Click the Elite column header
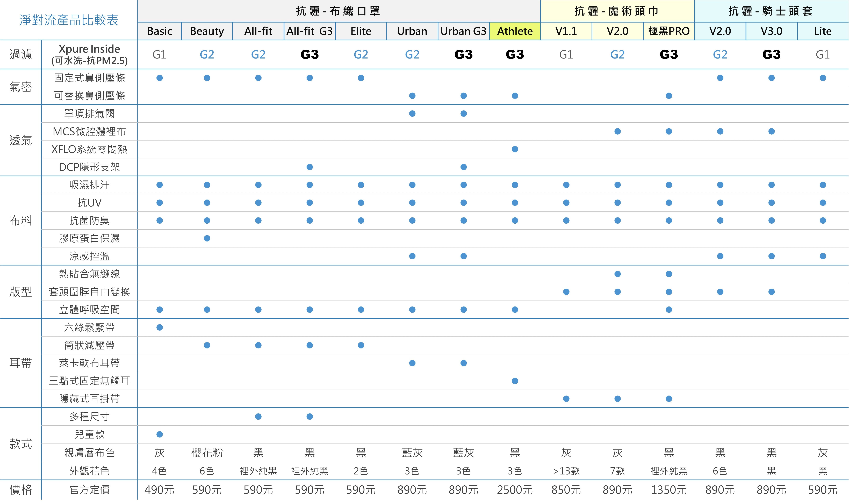 click(361, 31)
